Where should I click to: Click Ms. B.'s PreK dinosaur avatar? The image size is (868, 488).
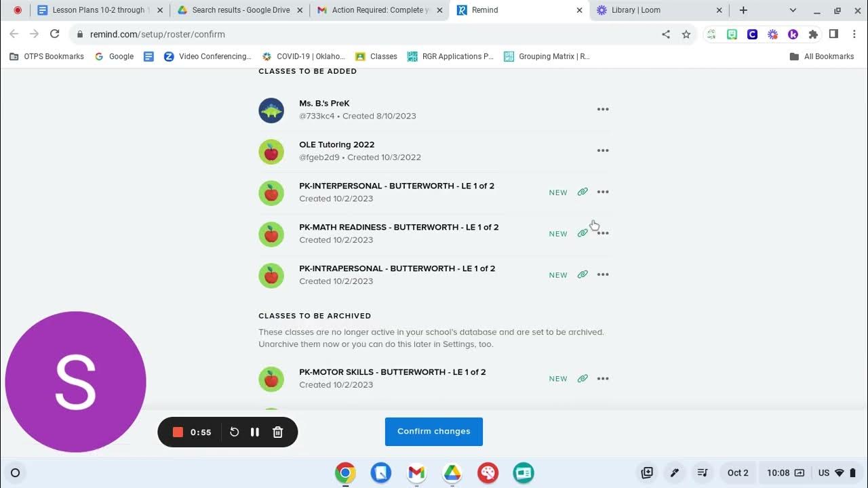(271, 110)
